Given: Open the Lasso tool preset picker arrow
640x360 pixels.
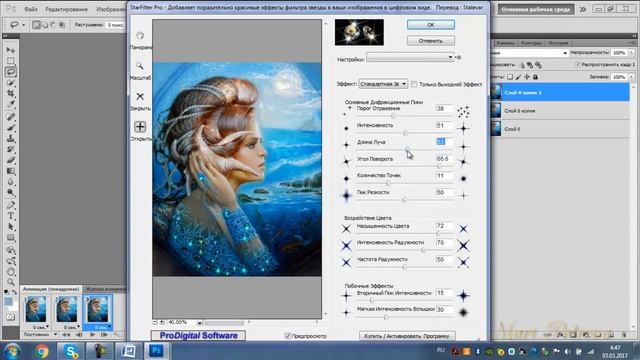Looking at the screenshot, I should pos(23,25).
